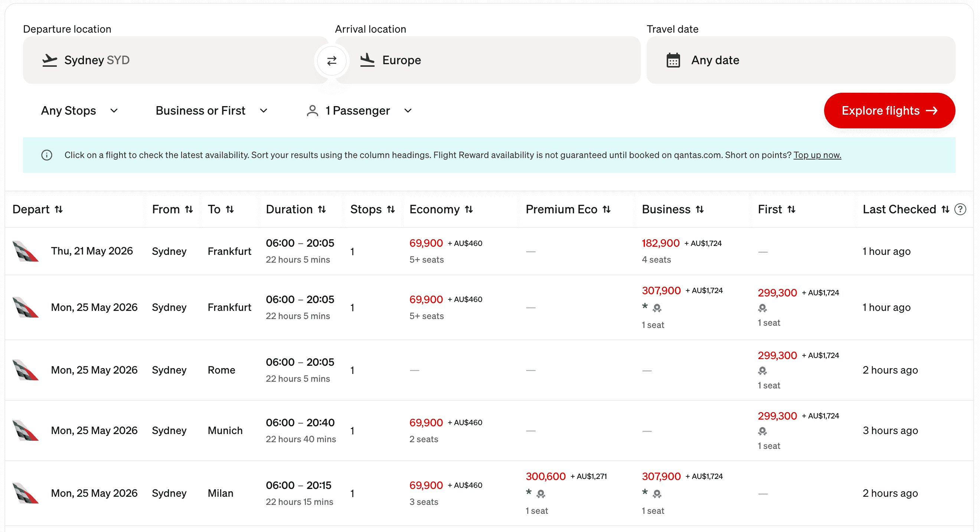Click 06:00 – 20:15 Milan flight times
Screen dimensions: 980x532
pyautogui.click(x=298, y=485)
